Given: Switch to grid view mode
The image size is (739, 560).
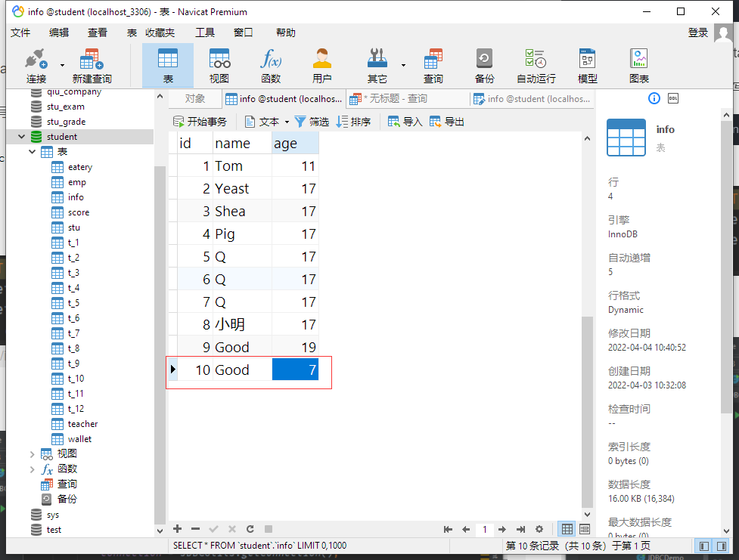Looking at the screenshot, I should (x=567, y=529).
